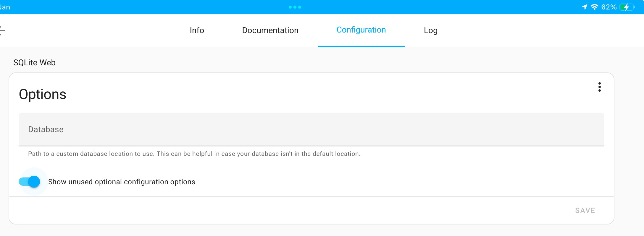
Task: Click the SAVE button
Action: [x=585, y=210]
